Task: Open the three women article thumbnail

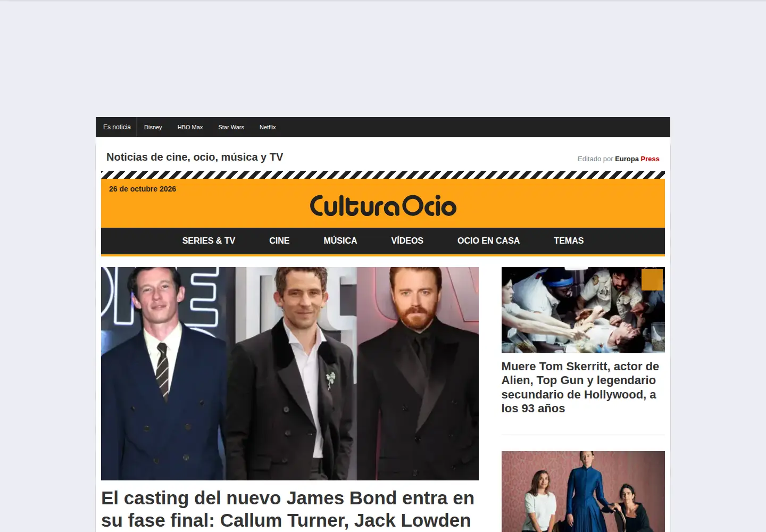Action: (x=583, y=492)
